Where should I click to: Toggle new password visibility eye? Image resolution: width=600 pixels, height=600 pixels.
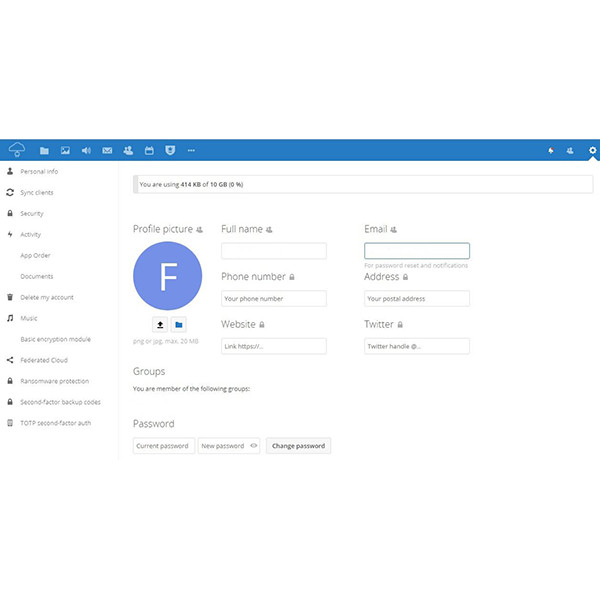[x=254, y=446]
